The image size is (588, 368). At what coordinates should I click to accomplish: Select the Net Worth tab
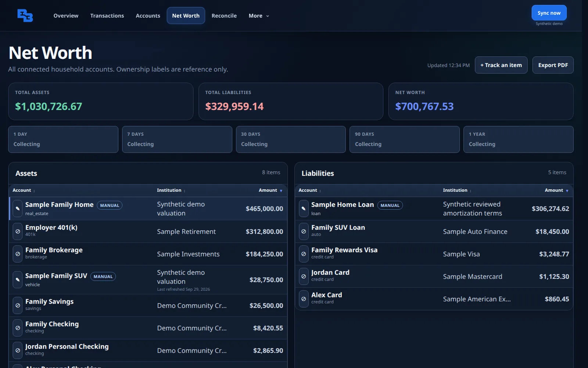tap(186, 15)
